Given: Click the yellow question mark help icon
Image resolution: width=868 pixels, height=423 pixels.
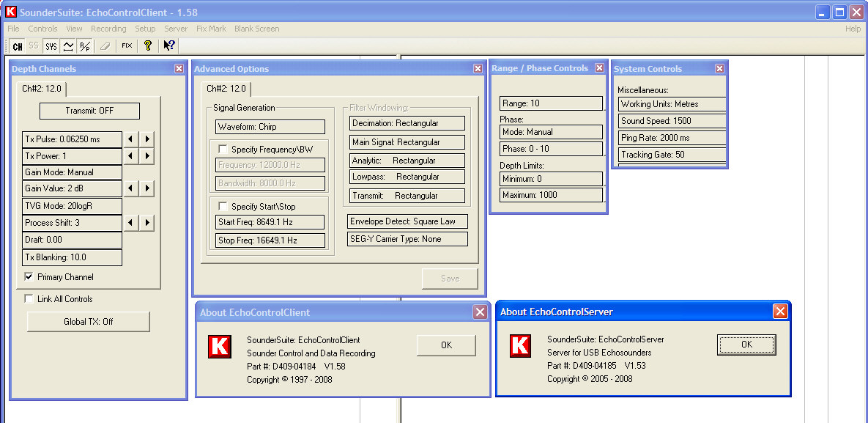Looking at the screenshot, I should coord(148,46).
